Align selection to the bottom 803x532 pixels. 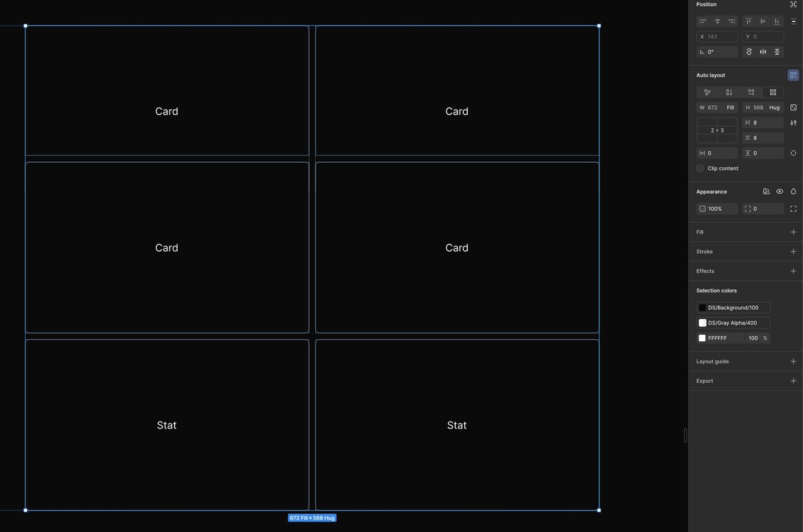[777, 21]
